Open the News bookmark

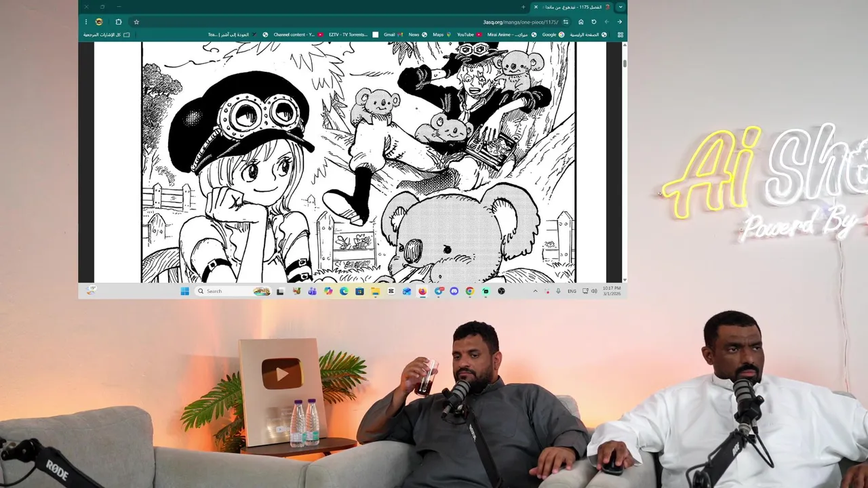(418, 35)
